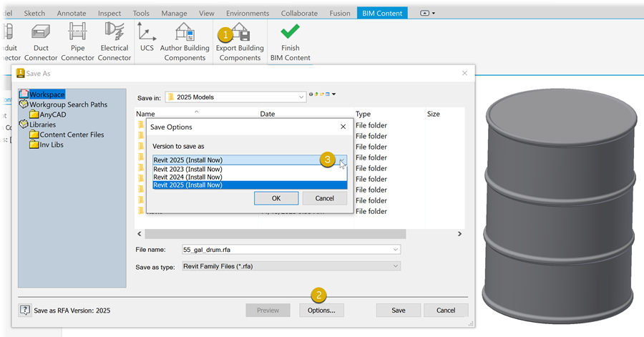This screenshot has height=337, width=644.
Task: Close the Save Options dialog
Action: coord(343,127)
